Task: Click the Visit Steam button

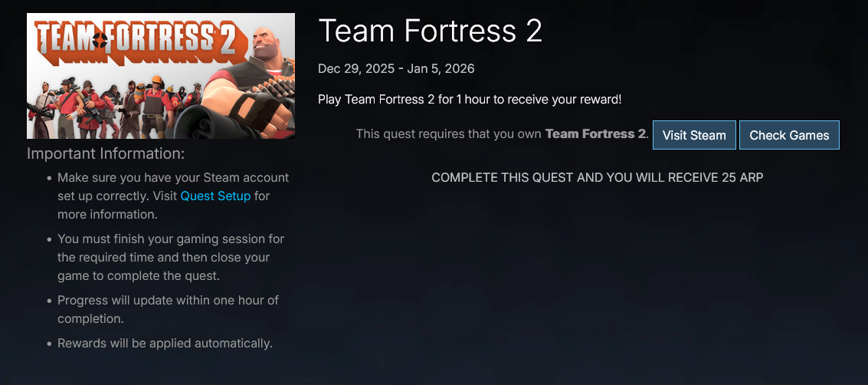Action: tap(694, 135)
